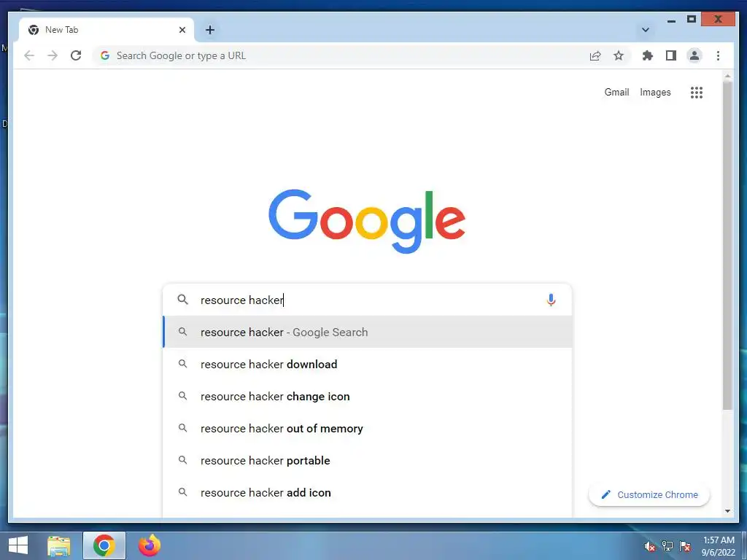Viewport: 747px width, 560px height.
Task: Open a new tab with the plus button
Action: tap(209, 30)
